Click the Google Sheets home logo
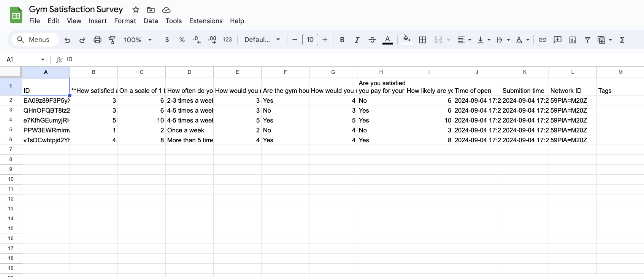 coord(16,15)
